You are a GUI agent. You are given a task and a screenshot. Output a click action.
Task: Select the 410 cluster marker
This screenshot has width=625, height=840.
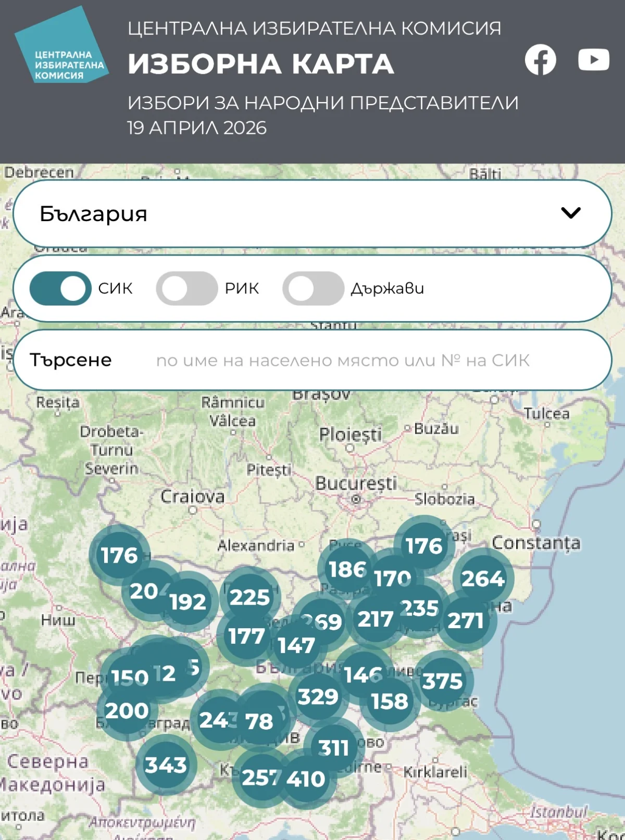306,779
